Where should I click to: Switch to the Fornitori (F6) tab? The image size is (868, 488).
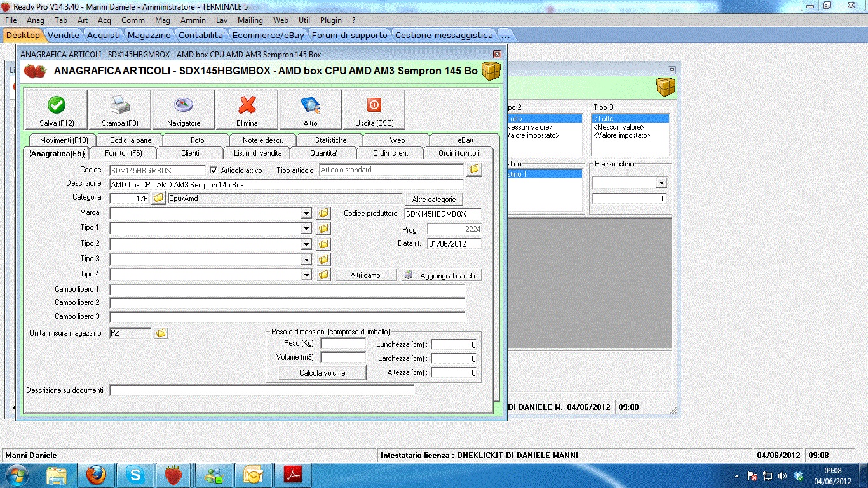pos(123,153)
